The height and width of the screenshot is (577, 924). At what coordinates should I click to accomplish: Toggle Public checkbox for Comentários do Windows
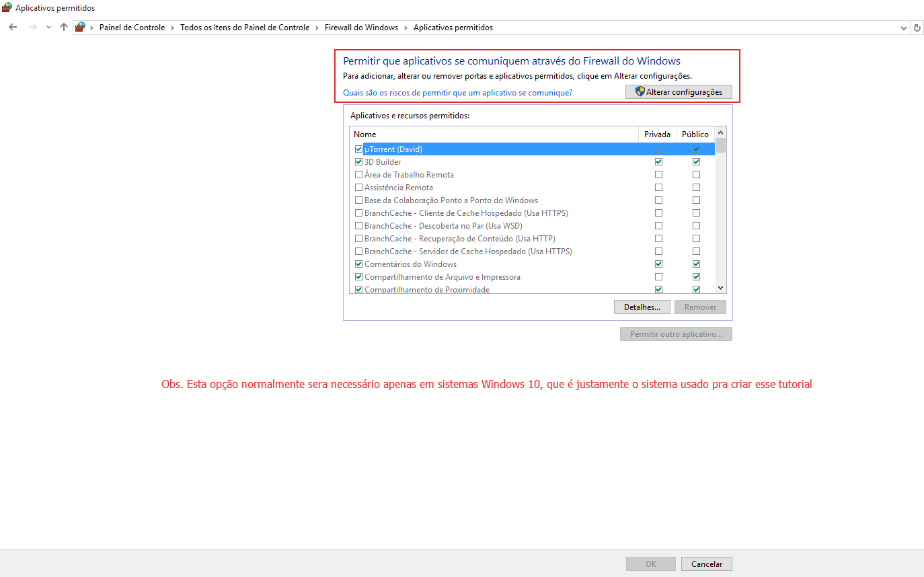point(696,264)
